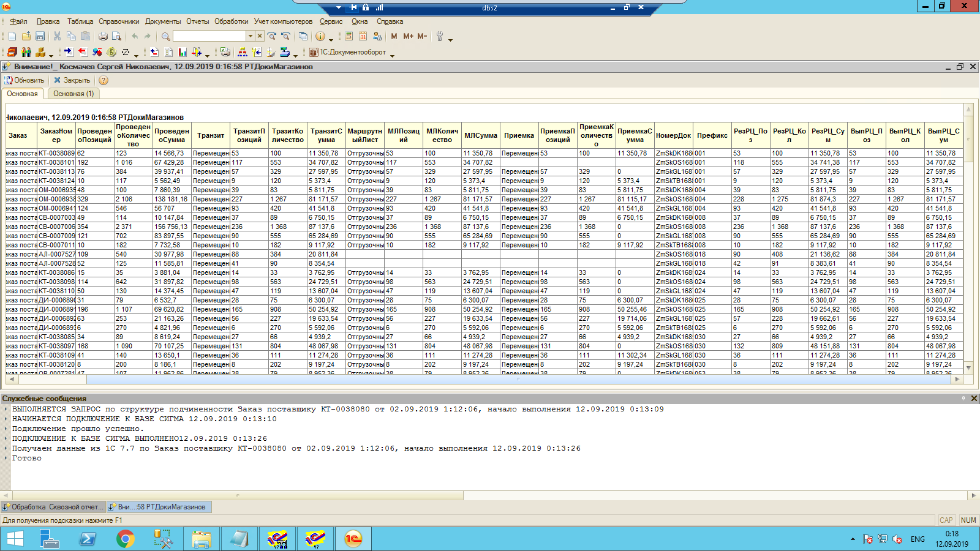Click the 1C:Документооборот toolbar button
Screen dimensions: 980x551
[347, 52]
